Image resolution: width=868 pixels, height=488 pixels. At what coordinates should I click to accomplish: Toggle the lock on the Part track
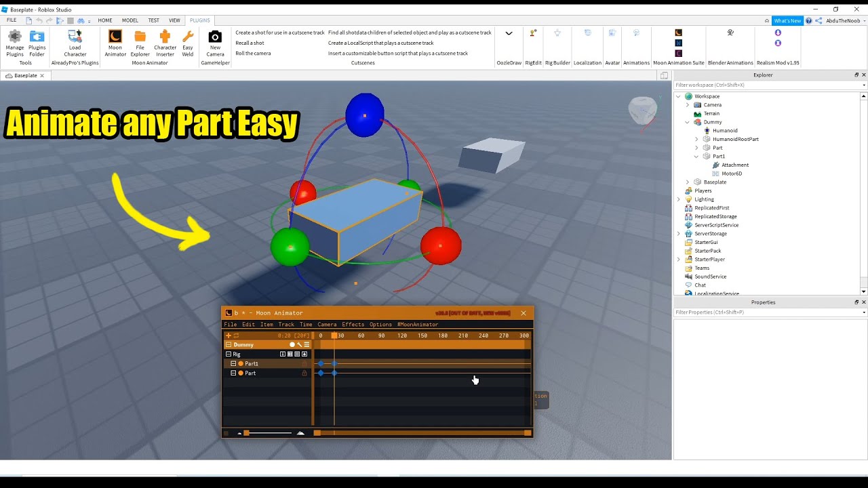(x=304, y=373)
